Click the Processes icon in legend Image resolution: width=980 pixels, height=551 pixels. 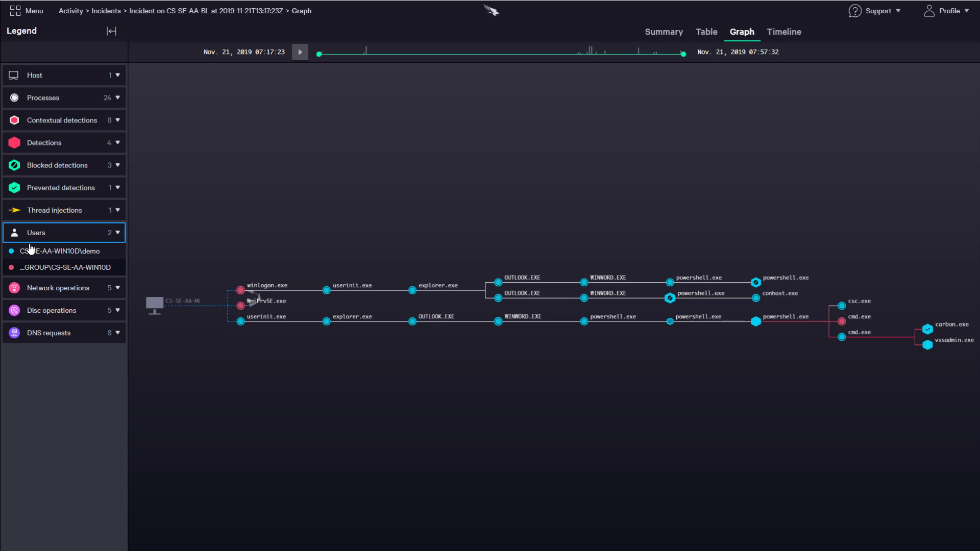14,97
